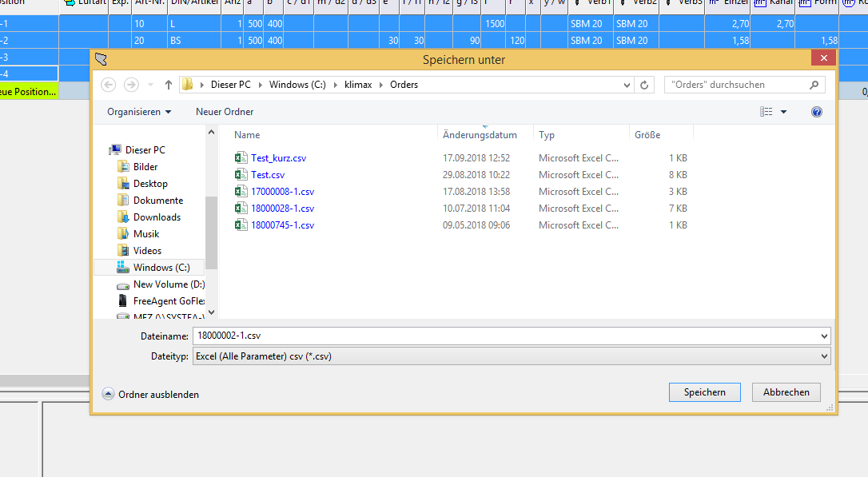868x477 pixels.
Task: Click the Neue Position row in background window
Action: pos(29,91)
